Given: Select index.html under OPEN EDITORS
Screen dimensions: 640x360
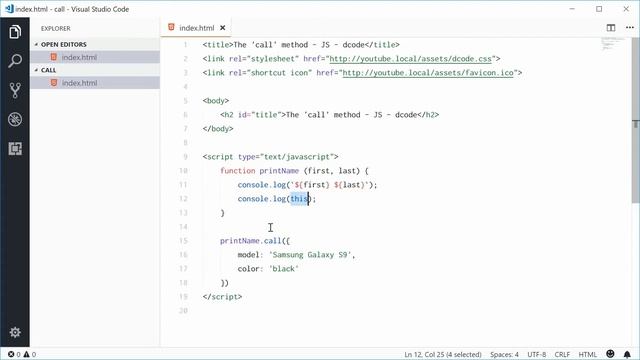Looking at the screenshot, I should click(x=95, y=57).
